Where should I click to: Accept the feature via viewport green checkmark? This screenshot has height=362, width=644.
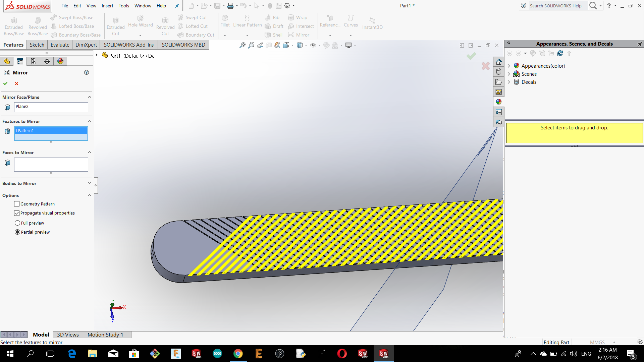click(471, 56)
